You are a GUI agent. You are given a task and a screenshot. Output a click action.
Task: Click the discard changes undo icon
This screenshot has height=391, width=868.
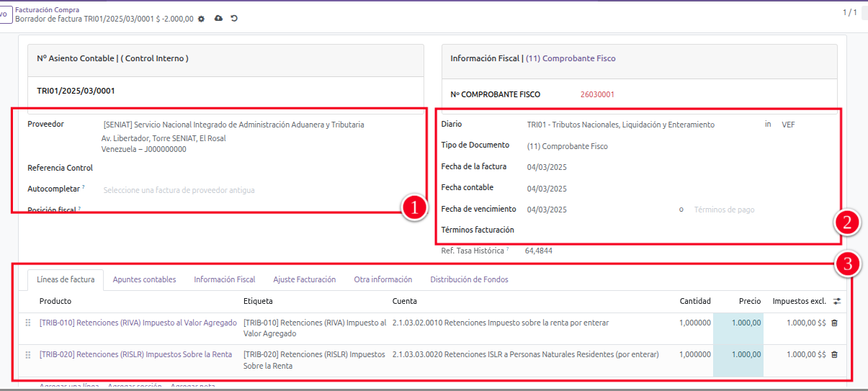(234, 19)
